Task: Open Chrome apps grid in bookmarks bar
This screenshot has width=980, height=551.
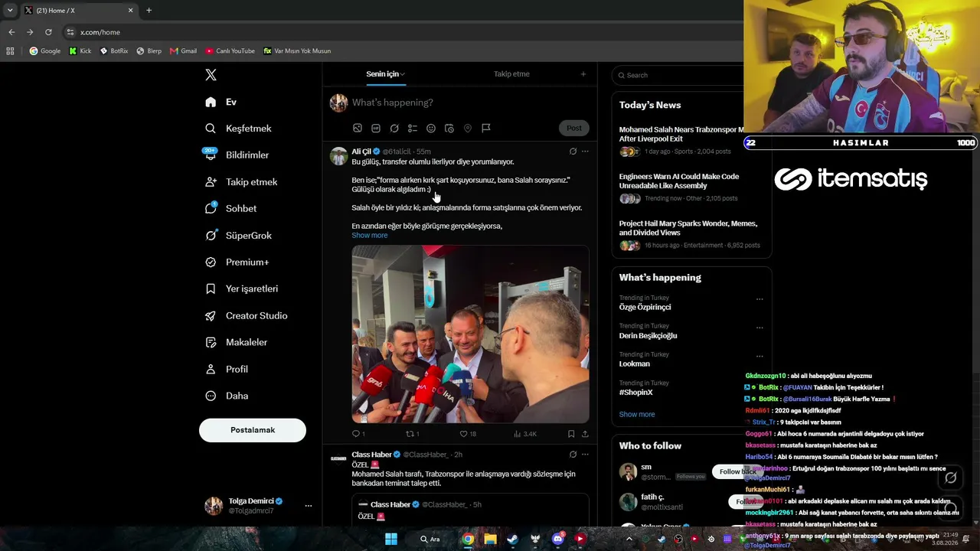Action: [x=10, y=51]
